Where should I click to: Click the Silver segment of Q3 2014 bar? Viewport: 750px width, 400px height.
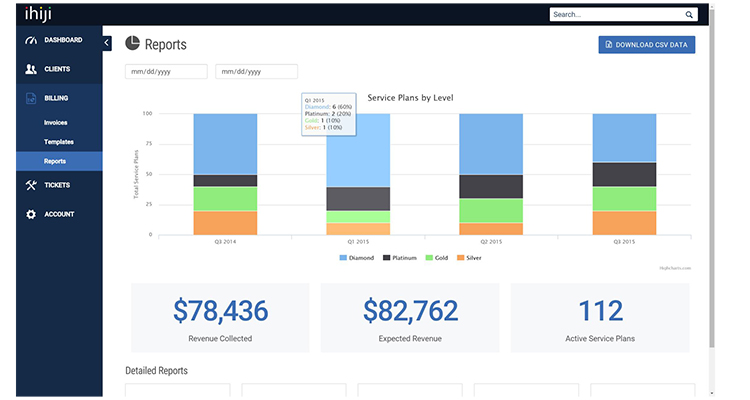[225, 223]
